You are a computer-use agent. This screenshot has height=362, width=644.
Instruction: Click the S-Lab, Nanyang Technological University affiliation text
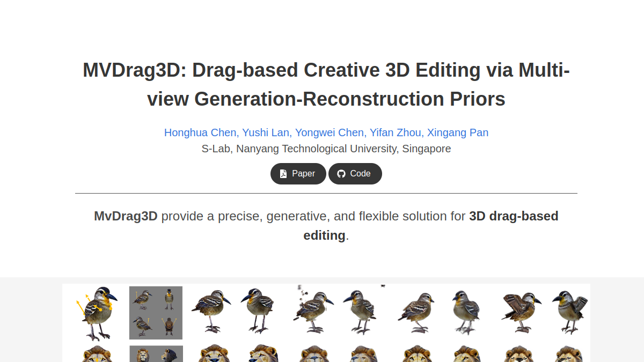click(x=326, y=149)
